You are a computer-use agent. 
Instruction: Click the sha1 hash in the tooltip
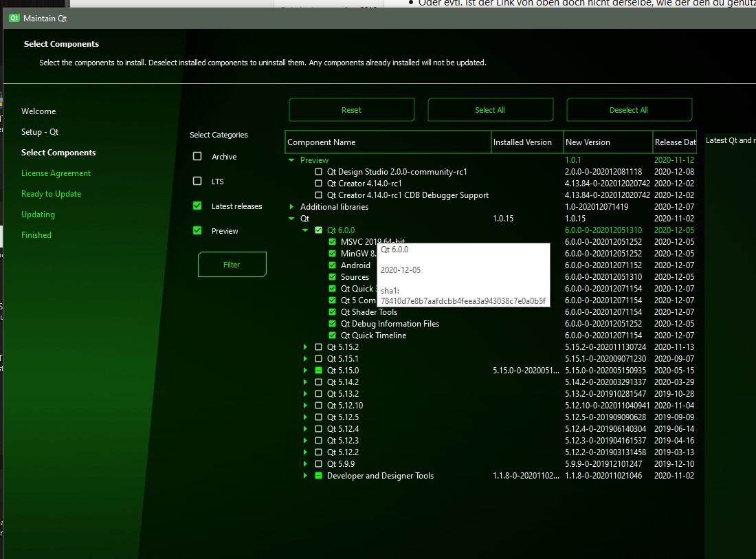pyautogui.click(x=463, y=301)
